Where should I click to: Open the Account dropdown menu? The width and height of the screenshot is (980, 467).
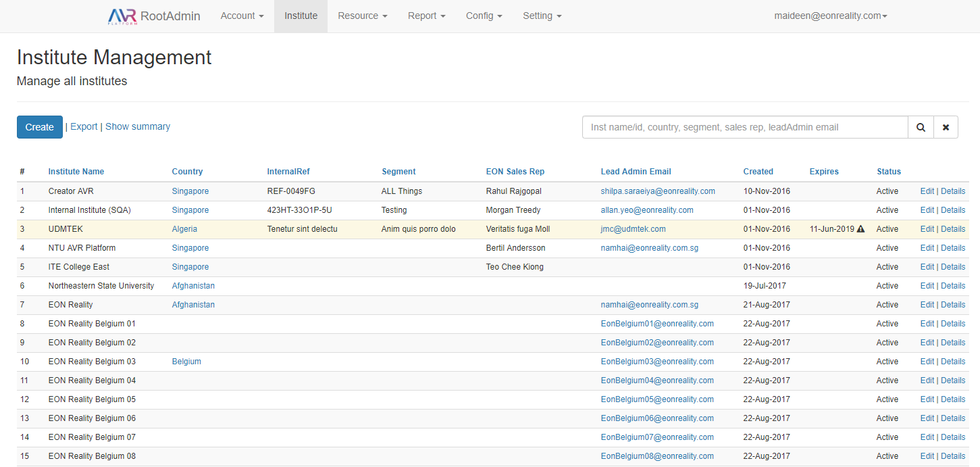click(x=242, y=16)
